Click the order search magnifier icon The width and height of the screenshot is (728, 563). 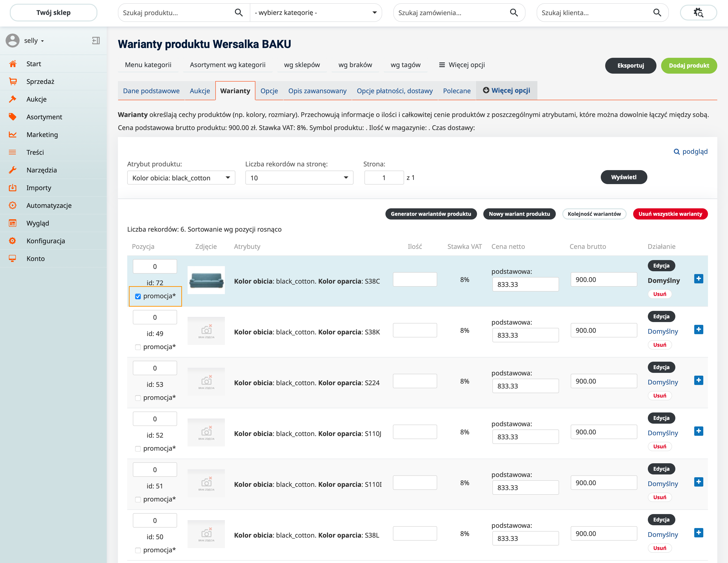[x=514, y=13]
